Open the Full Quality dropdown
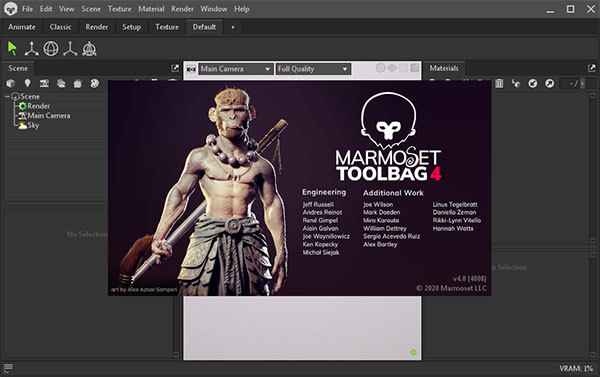The height and width of the screenshot is (377, 600). tap(313, 69)
